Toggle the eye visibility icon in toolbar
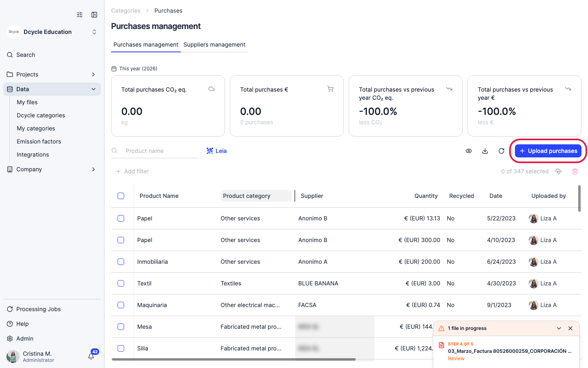 tap(469, 151)
